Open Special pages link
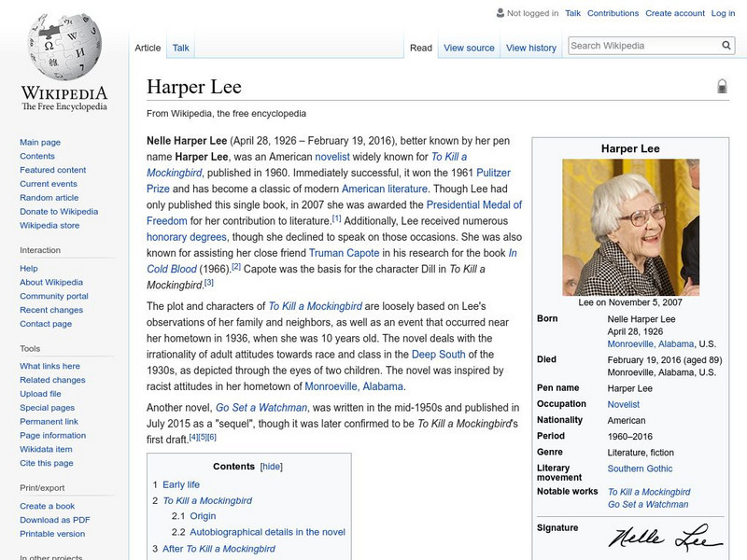747x560 pixels. click(48, 408)
